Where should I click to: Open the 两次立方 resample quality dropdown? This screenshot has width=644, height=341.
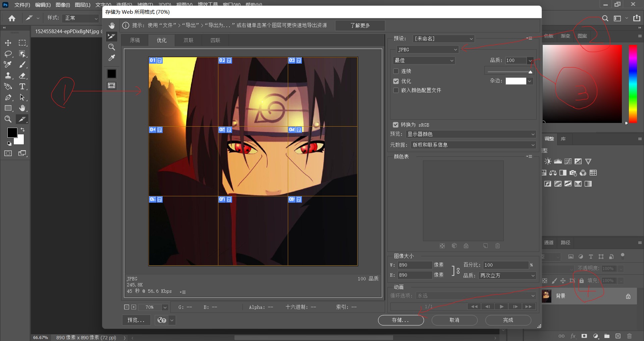pos(507,275)
